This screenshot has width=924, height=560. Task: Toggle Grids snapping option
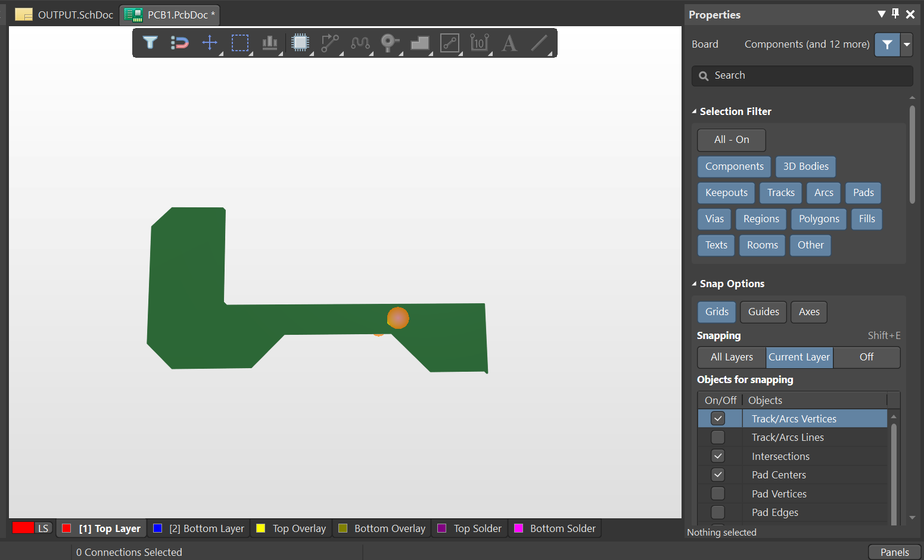pos(717,312)
